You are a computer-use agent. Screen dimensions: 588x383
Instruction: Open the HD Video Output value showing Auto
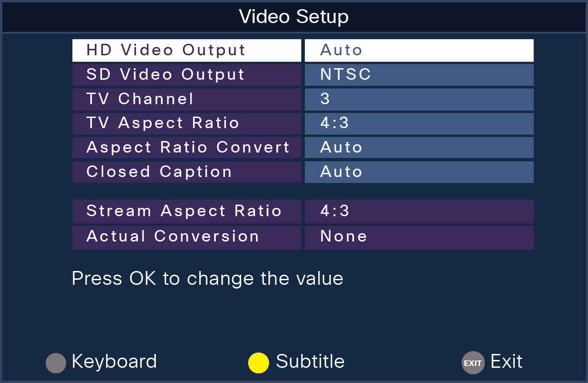click(x=418, y=50)
